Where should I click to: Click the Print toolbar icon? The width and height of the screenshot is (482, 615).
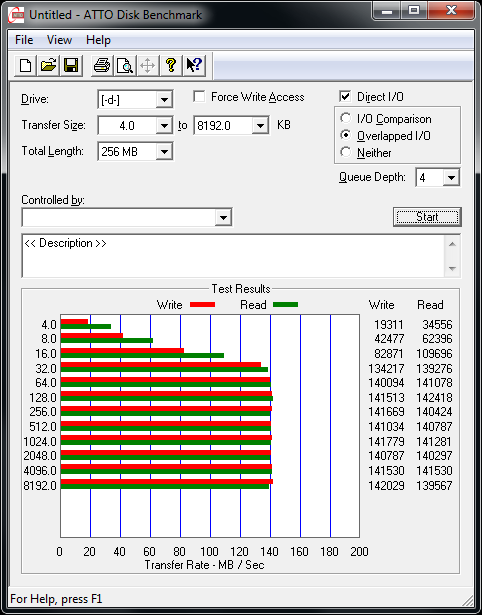tap(102, 65)
